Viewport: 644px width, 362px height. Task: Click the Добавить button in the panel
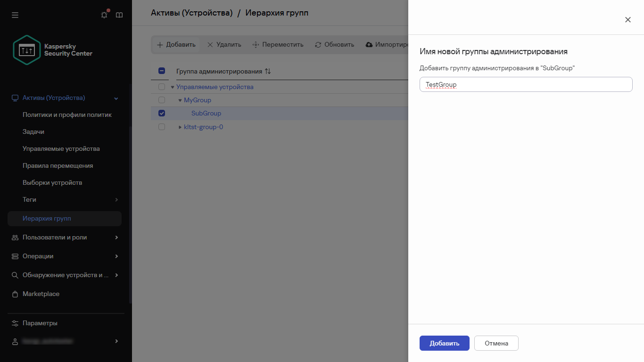tap(444, 343)
